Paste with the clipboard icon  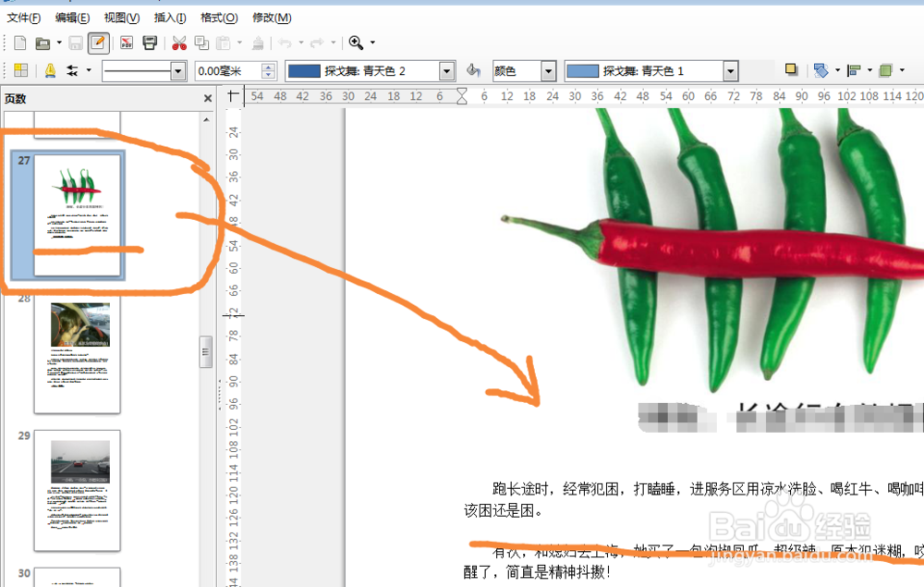click(x=224, y=43)
